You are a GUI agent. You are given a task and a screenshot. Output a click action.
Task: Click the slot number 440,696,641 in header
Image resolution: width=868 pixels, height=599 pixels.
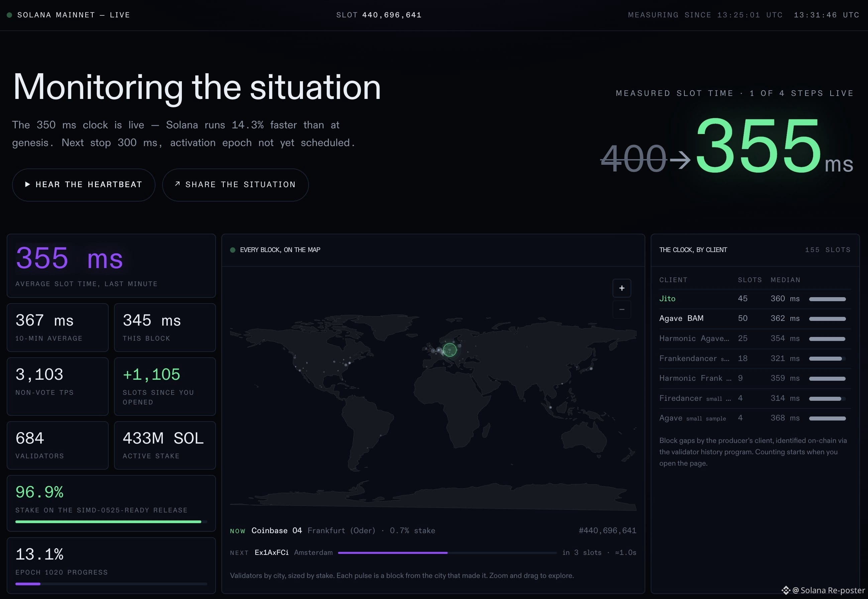point(392,15)
